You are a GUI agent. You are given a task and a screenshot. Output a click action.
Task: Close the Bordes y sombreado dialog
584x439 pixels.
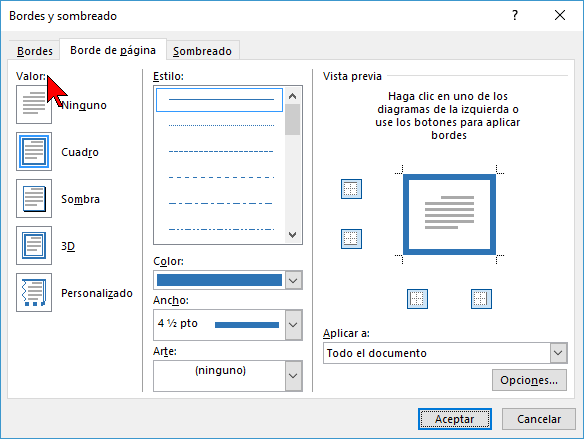(560, 15)
